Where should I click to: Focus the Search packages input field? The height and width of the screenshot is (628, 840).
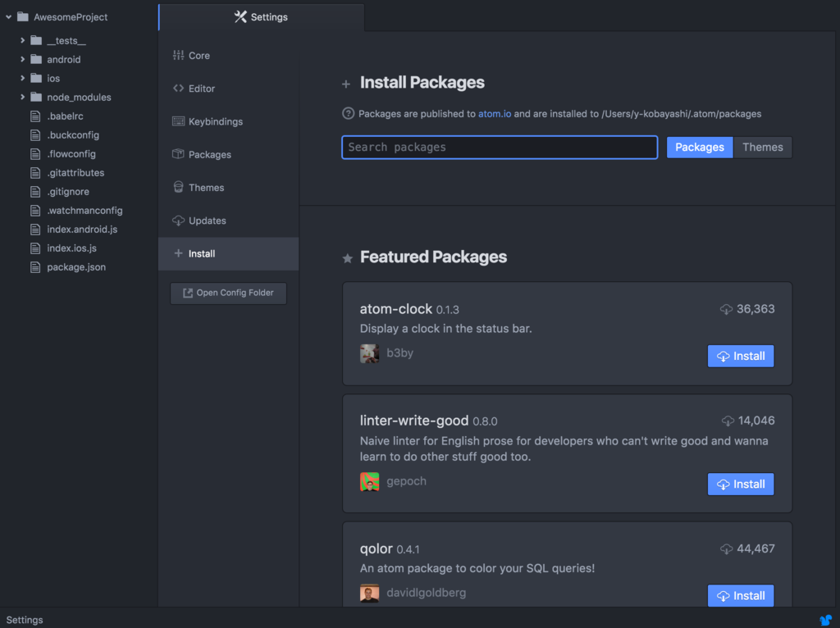coord(499,148)
